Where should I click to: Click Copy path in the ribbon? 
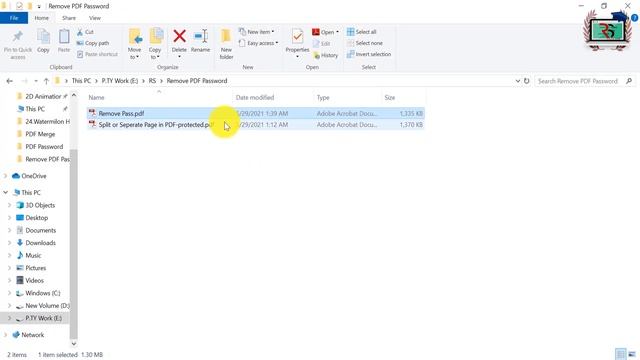pos(93,43)
